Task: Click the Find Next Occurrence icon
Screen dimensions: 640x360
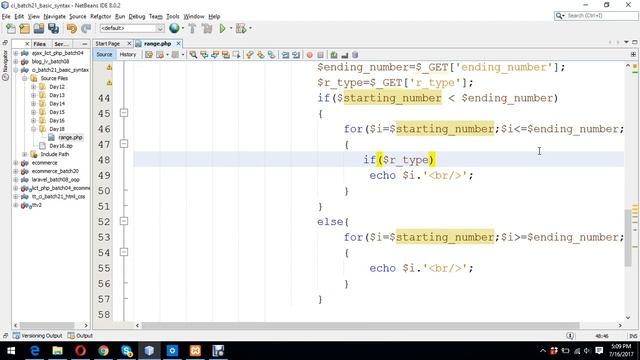Action: pyautogui.click(x=215, y=55)
